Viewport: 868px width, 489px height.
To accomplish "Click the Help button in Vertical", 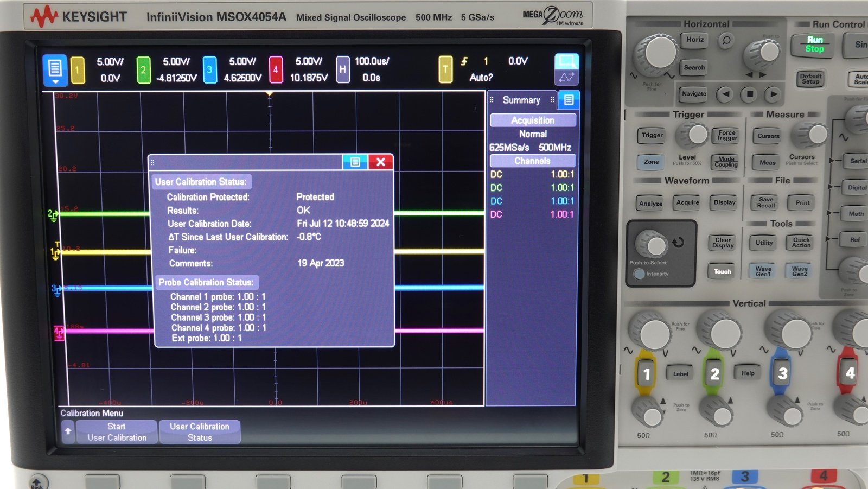I will point(748,373).
